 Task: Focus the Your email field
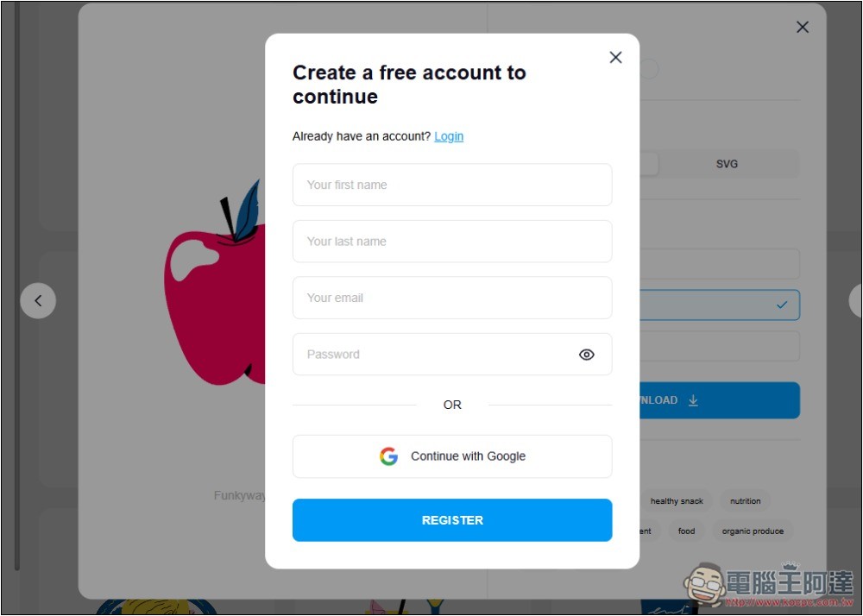(452, 299)
